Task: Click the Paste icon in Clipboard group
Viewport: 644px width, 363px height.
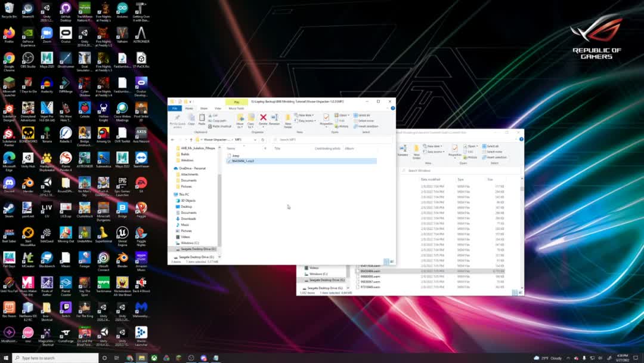Action: 202,119
